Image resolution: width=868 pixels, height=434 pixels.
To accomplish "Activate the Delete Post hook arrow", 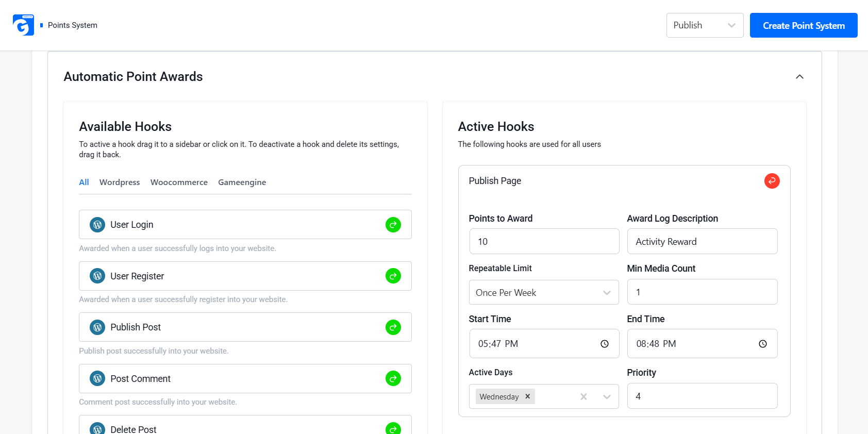I will pos(393,428).
